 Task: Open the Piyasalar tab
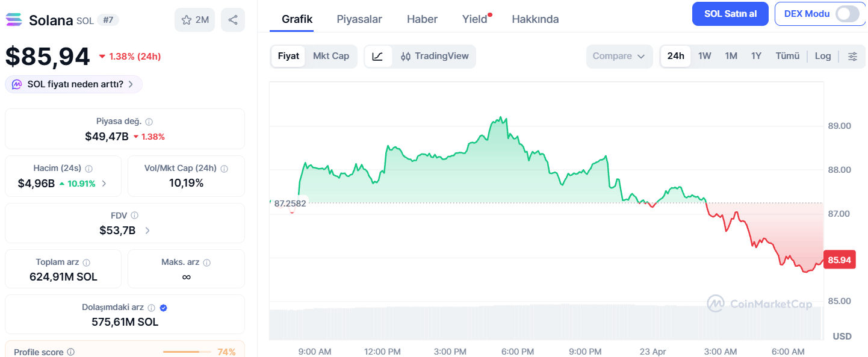pos(359,19)
